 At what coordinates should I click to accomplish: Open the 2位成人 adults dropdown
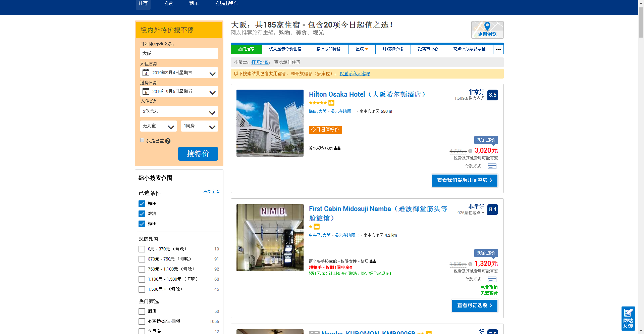179,111
